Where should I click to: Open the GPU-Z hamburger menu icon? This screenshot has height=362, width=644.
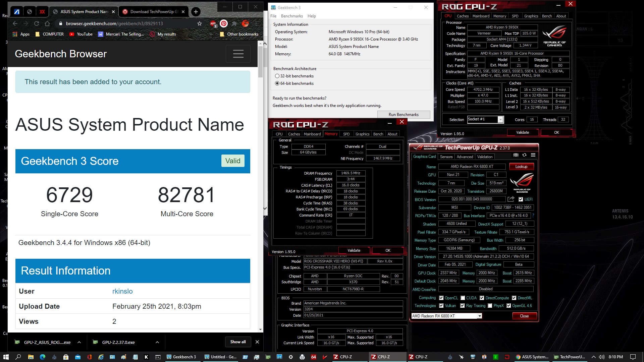[533, 155]
